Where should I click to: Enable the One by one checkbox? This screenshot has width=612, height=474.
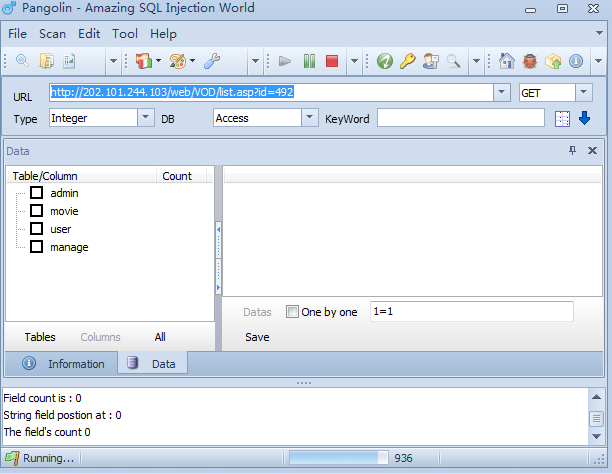click(x=292, y=312)
